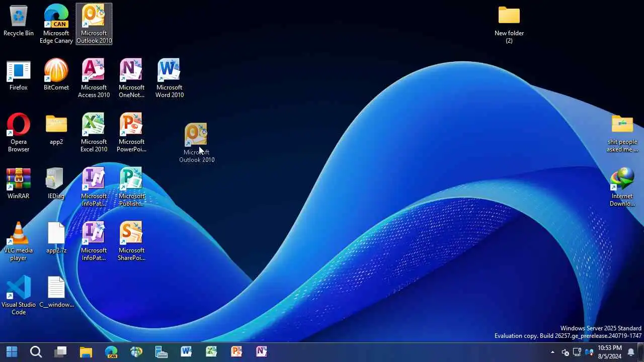Click the highlighted Microsoft Outlook 2010 desktop shortcut
644x362 pixels.
(x=94, y=24)
